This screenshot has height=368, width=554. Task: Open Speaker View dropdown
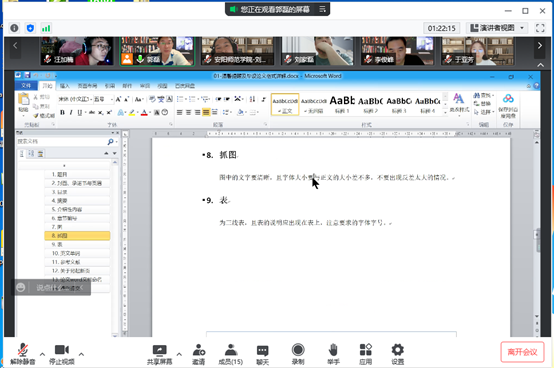[497, 28]
